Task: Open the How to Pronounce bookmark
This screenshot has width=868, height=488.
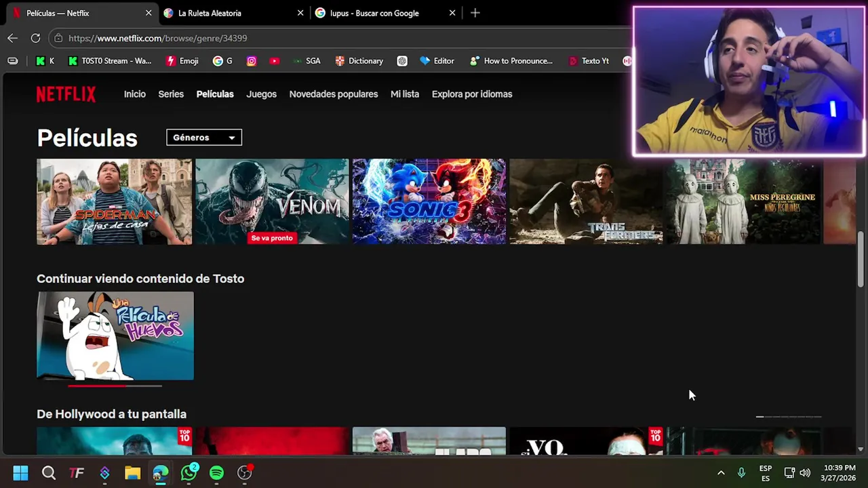Action: (x=511, y=61)
